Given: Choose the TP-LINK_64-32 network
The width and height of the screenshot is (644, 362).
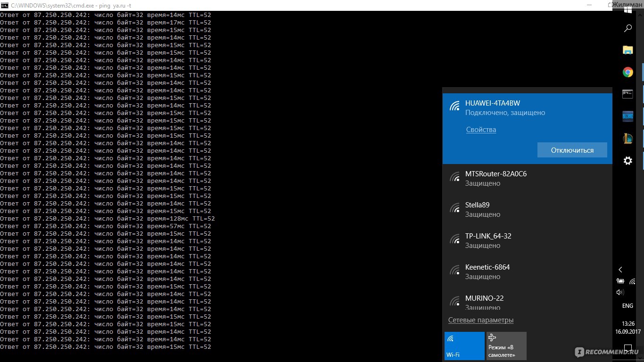Looking at the screenshot, I should coord(528,240).
